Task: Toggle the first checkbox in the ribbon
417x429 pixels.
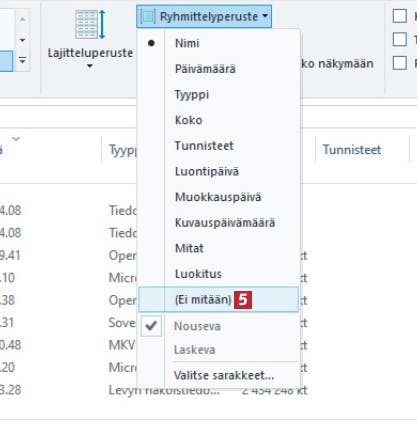Action: [x=400, y=16]
